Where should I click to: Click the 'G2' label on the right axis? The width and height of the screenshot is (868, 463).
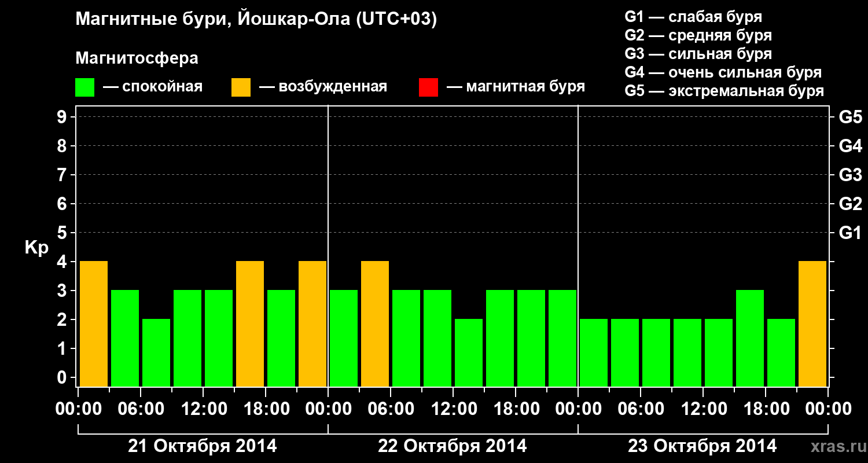[851, 204]
